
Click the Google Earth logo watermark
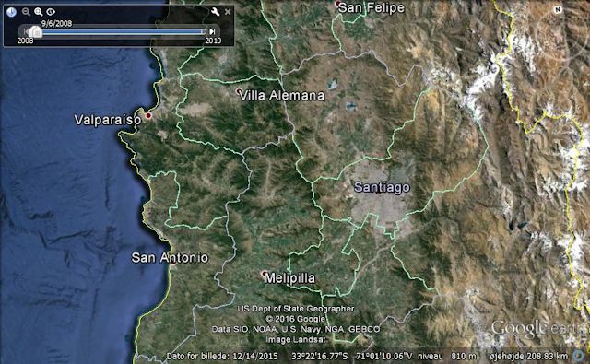coord(540,328)
